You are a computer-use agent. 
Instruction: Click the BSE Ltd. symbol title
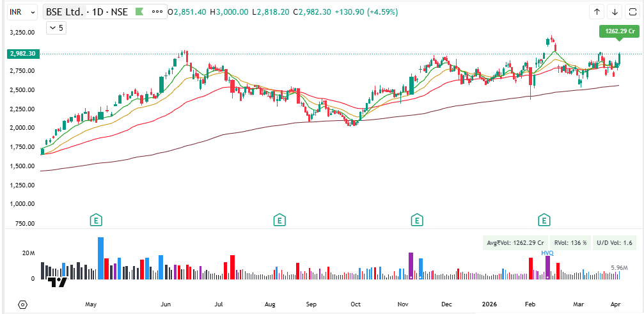point(65,12)
